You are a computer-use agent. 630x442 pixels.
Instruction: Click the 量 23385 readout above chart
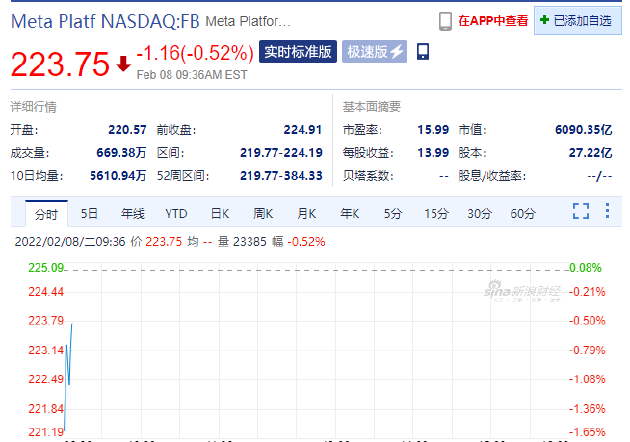242,242
